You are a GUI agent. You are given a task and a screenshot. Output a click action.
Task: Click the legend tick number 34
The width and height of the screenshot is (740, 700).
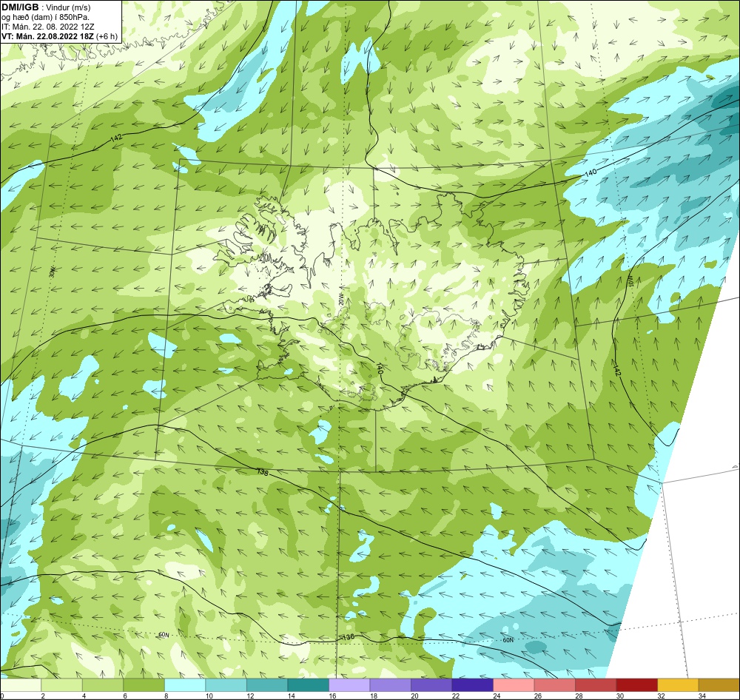pyautogui.click(x=702, y=696)
